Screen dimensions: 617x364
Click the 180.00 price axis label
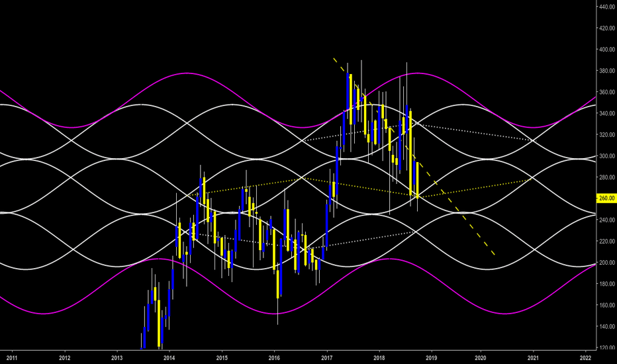607,284
